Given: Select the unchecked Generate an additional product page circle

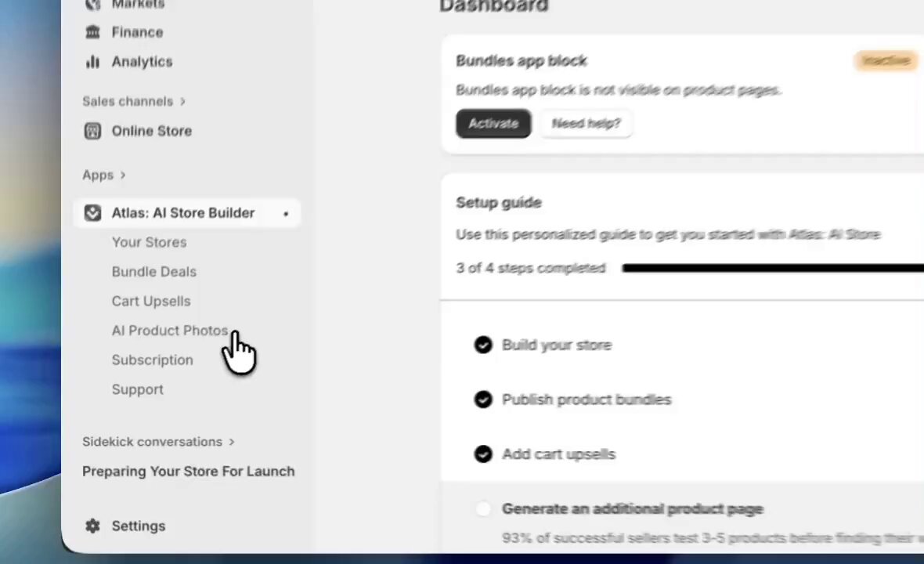Looking at the screenshot, I should (483, 508).
